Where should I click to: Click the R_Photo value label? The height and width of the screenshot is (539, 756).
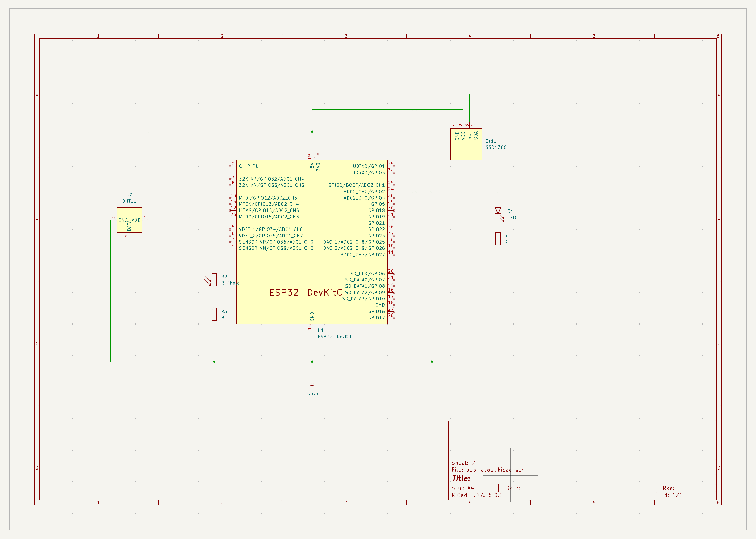pyautogui.click(x=230, y=283)
